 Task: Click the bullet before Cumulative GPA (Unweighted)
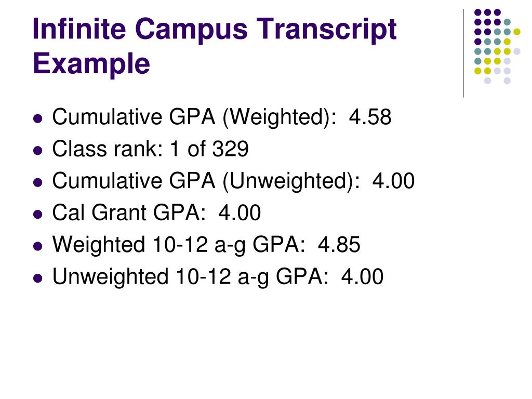pos(38,182)
